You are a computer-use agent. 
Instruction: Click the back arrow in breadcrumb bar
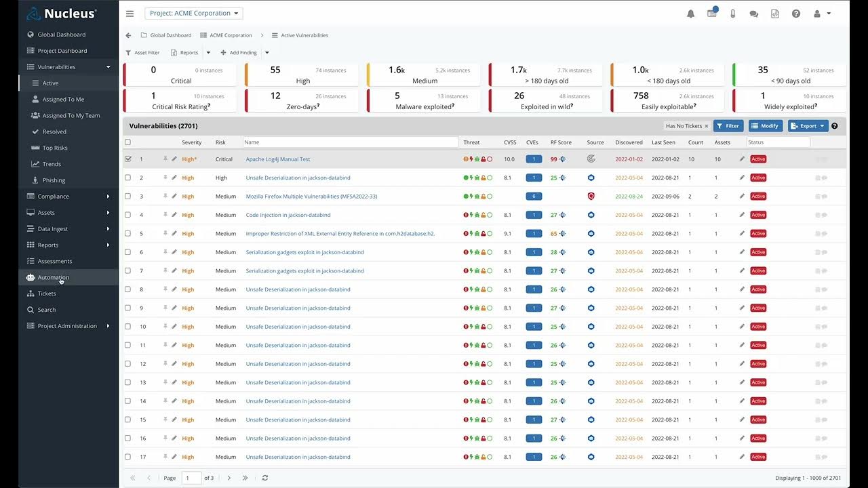[x=128, y=35]
